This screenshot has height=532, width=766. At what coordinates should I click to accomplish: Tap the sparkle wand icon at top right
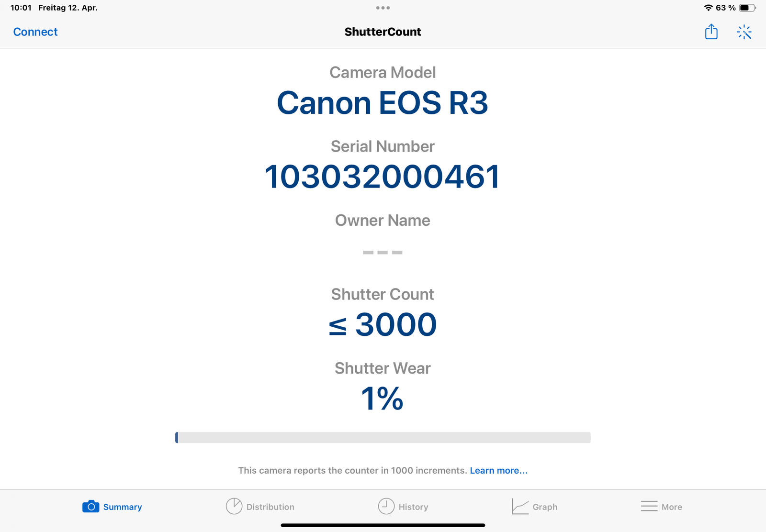point(744,32)
